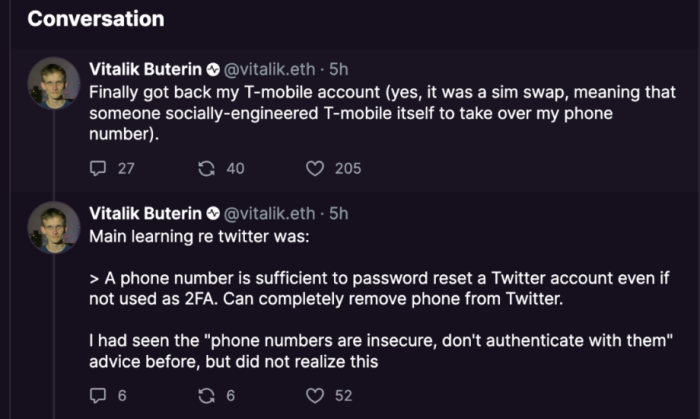Image resolution: width=700 pixels, height=419 pixels.
Task: Open replies on the T-mobile account tweet
Action: pos(98,168)
